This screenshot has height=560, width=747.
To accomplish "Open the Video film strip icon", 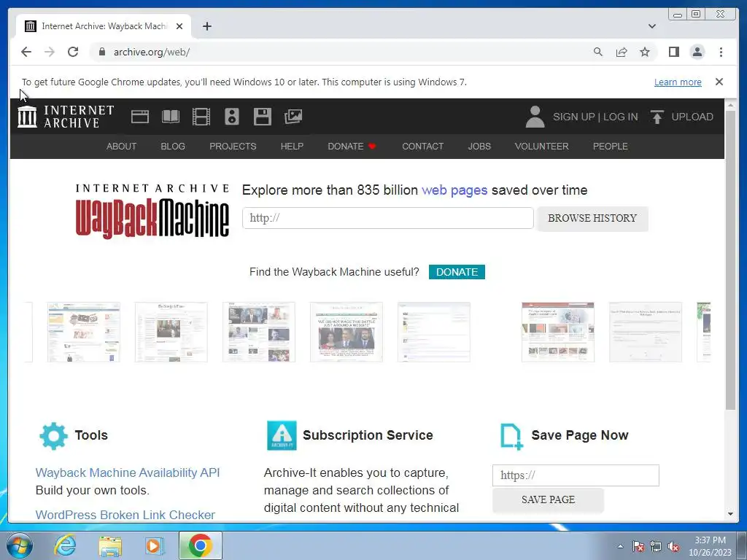I will pyautogui.click(x=201, y=117).
